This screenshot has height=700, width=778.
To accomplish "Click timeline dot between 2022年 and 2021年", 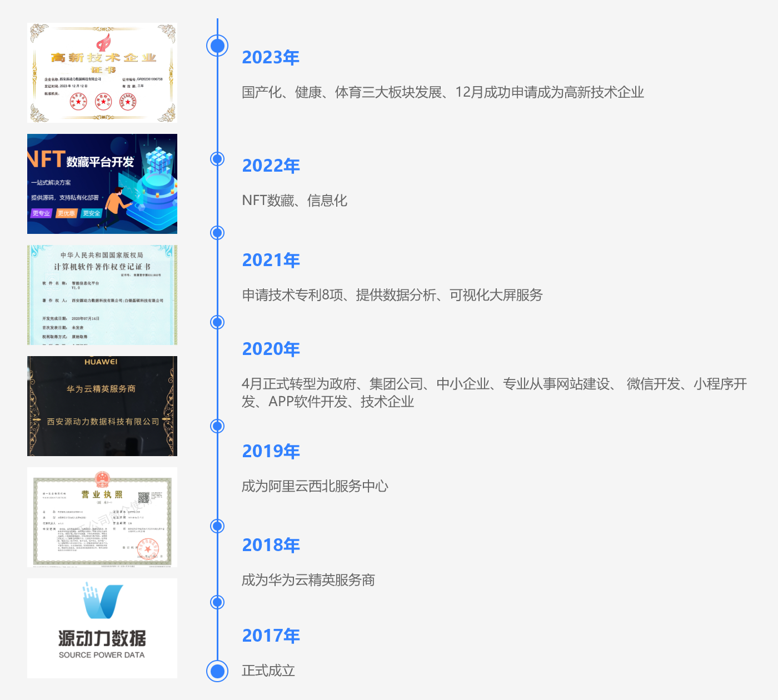I will [x=217, y=233].
